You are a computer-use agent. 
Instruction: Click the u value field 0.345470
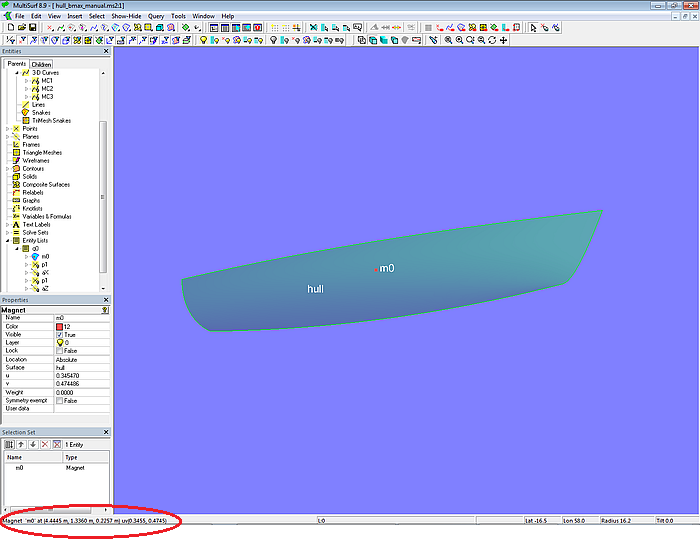70,375
